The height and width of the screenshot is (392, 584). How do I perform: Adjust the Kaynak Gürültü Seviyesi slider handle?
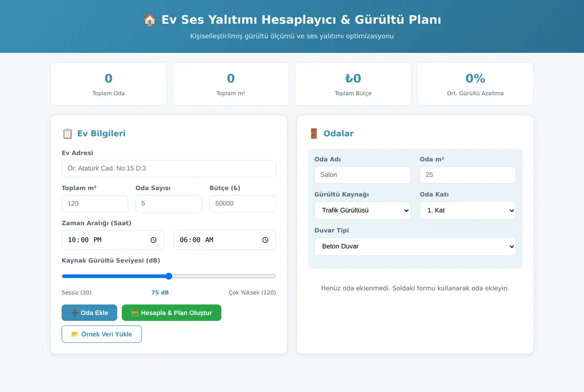pyautogui.click(x=169, y=276)
